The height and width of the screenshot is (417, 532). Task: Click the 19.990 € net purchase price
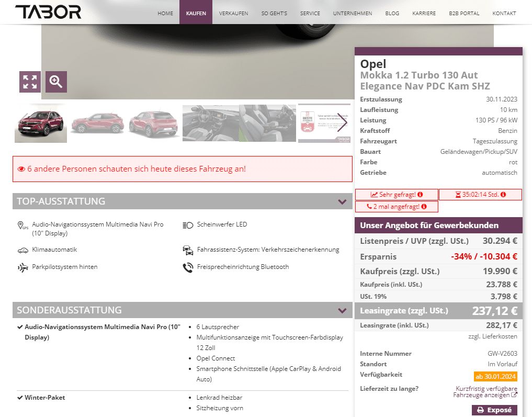(500, 272)
